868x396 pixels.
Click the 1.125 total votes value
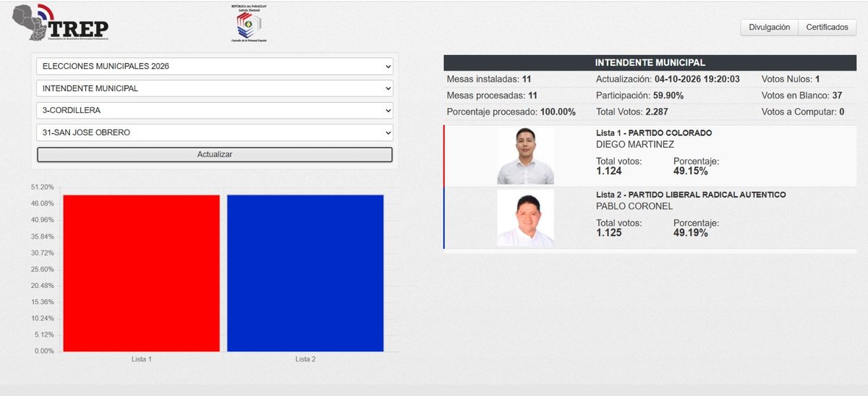(x=609, y=233)
